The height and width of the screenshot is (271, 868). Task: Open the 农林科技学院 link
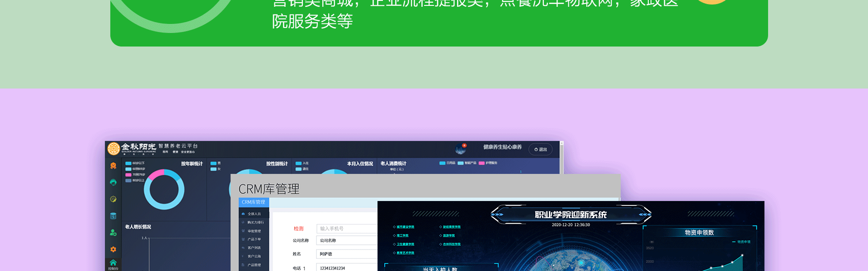[x=452, y=244]
